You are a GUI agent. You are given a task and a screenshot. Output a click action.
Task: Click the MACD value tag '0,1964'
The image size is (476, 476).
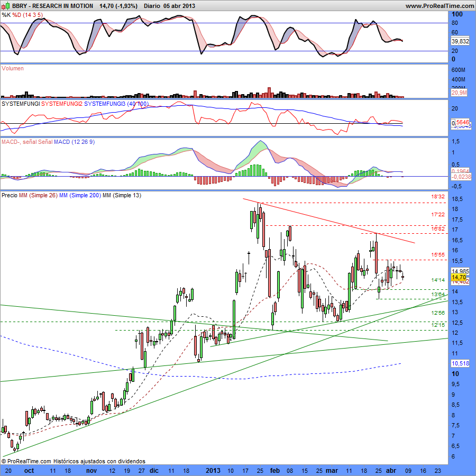tap(461, 171)
